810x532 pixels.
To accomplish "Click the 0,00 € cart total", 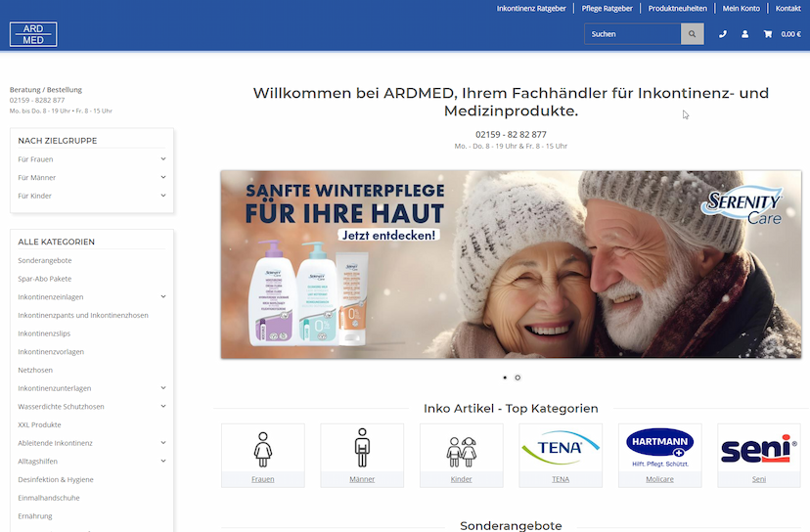I will pos(790,34).
